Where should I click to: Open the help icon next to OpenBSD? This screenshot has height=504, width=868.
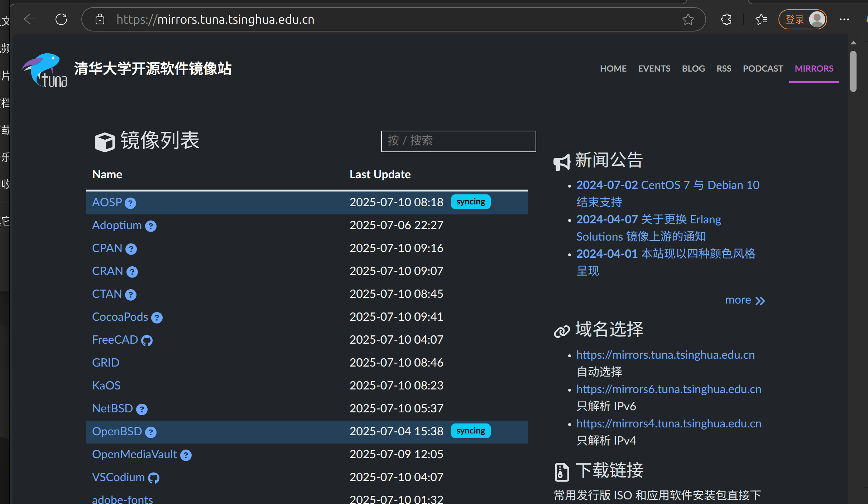pos(151,432)
